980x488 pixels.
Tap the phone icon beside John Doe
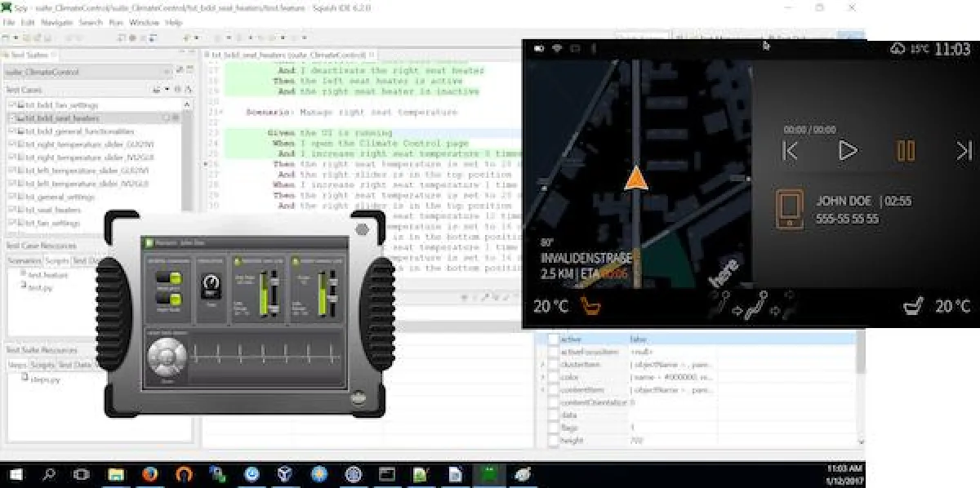[x=788, y=208]
